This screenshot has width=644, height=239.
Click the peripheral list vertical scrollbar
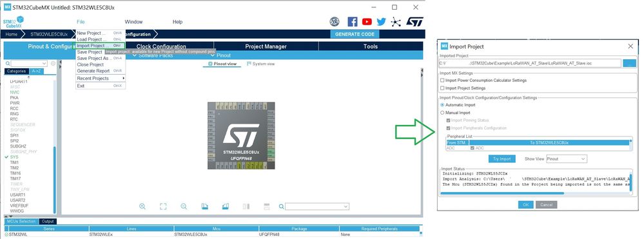(x=55, y=179)
